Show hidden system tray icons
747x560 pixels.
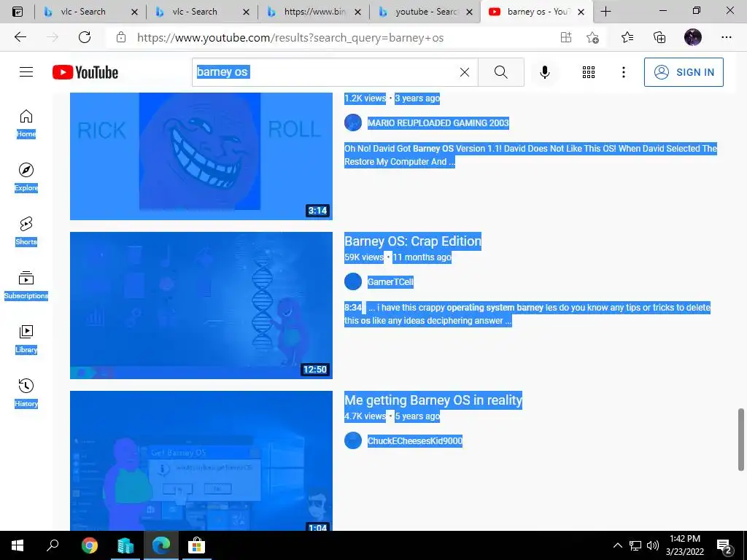[617, 545]
